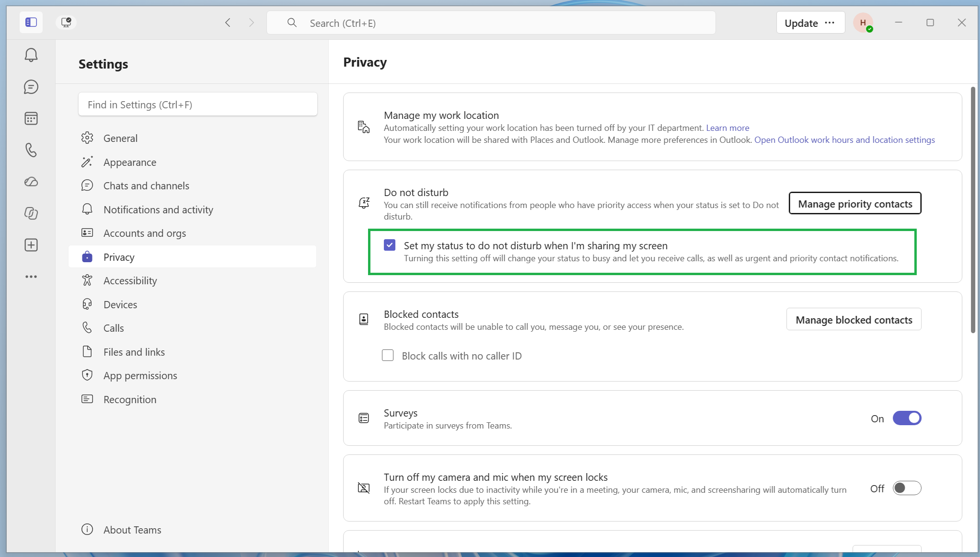The height and width of the screenshot is (557, 980).
Task: Focus the Search (Ctrl+E) box
Action: pos(491,23)
